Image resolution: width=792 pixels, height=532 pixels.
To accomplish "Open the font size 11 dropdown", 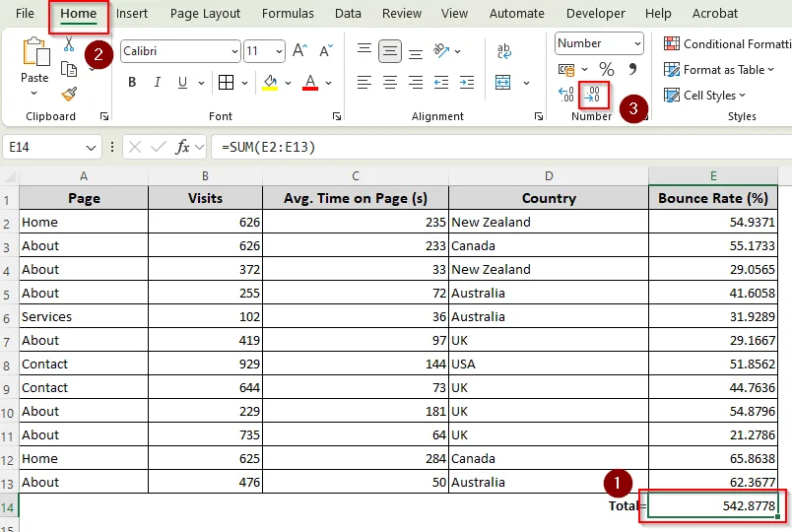I will (279, 51).
